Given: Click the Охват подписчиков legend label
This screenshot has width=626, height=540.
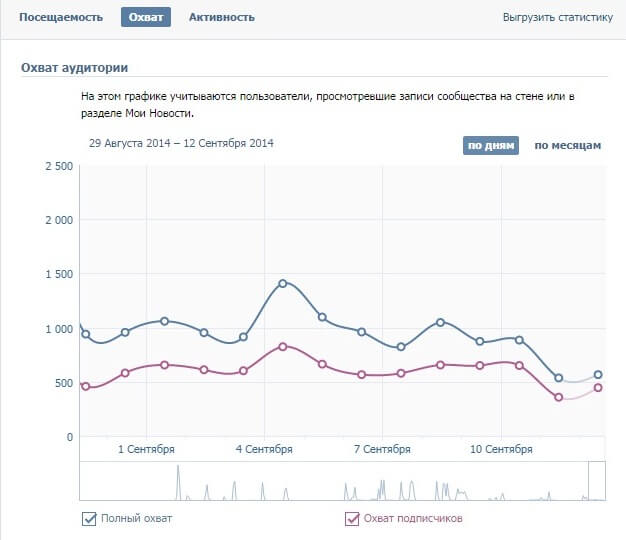Looking at the screenshot, I should click(413, 518).
